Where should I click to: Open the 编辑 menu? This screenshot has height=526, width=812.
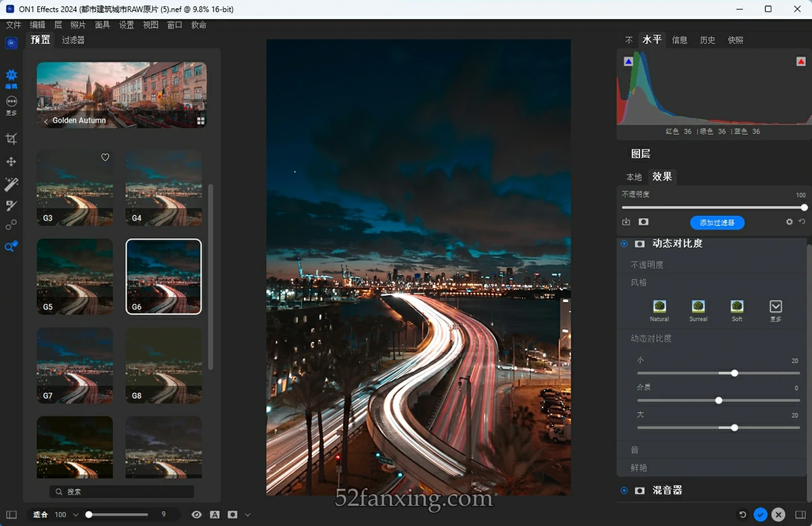37,25
